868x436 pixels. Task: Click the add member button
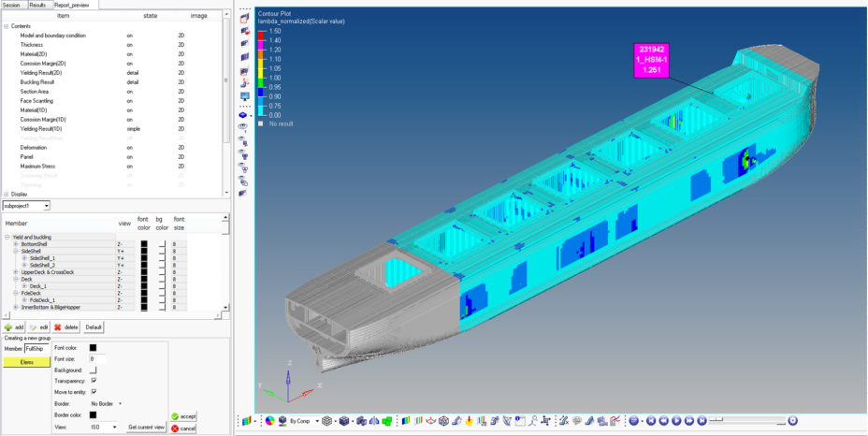coord(14,327)
